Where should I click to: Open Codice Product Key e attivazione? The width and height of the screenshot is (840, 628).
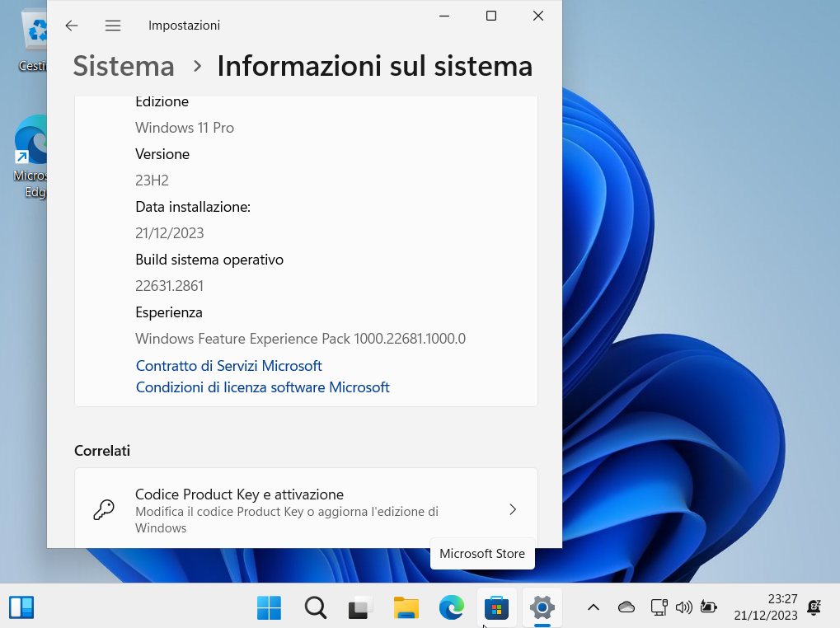pos(306,508)
